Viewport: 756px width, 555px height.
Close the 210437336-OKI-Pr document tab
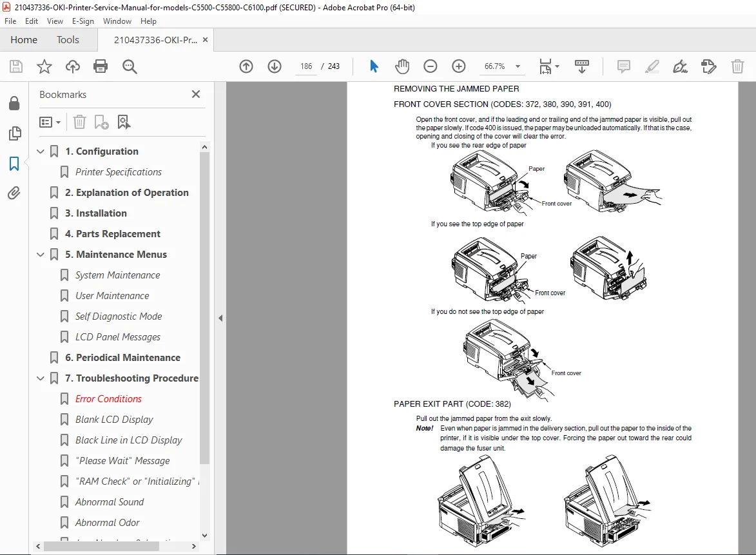[205, 39]
